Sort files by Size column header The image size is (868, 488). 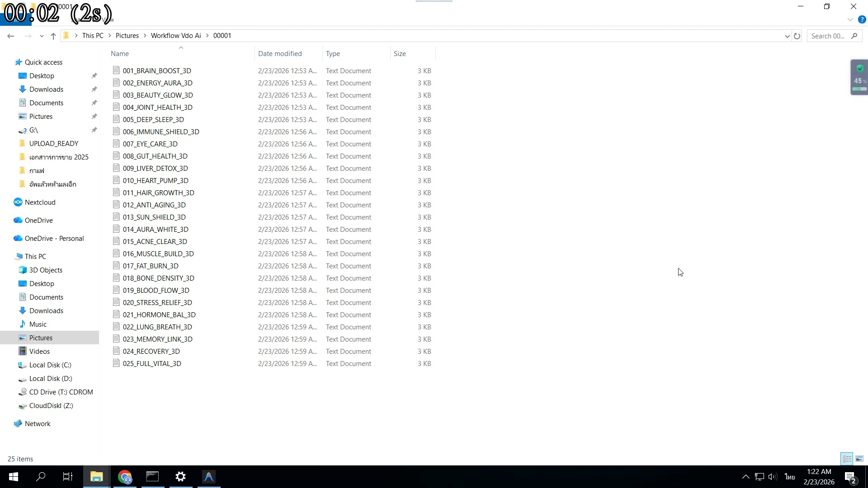click(400, 54)
